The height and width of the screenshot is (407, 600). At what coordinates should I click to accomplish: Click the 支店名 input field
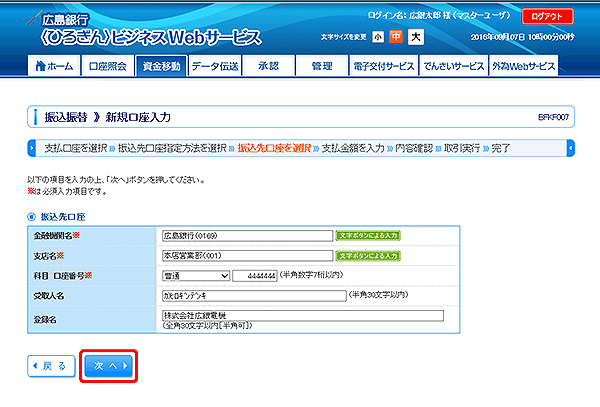tap(247, 256)
